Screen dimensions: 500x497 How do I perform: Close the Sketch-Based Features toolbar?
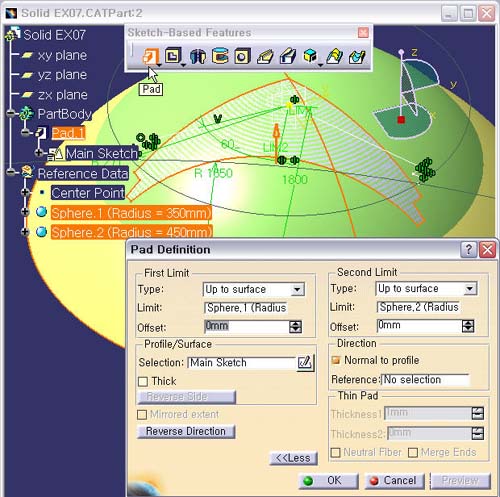pos(363,33)
